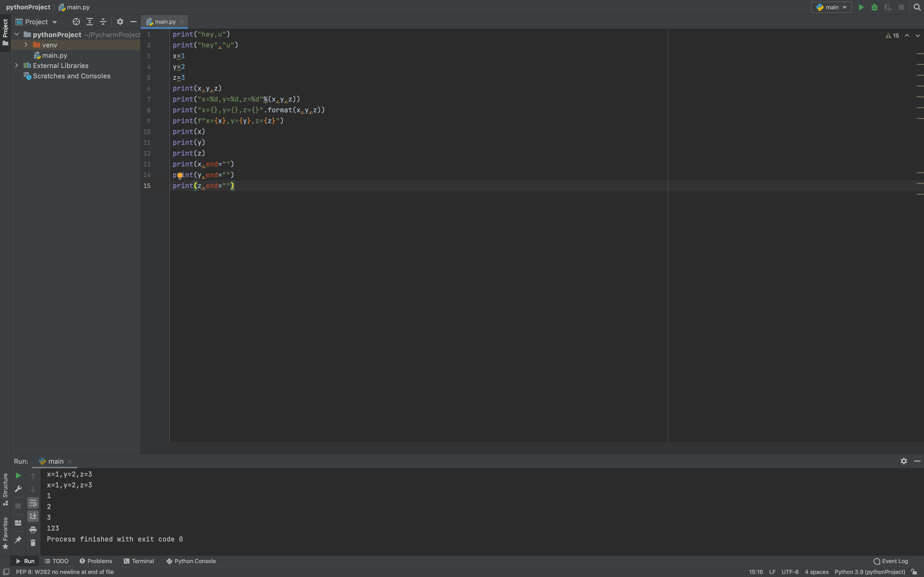Select main.py in project tree
The width and height of the screenshot is (924, 577).
pyautogui.click(x=54, y=55)
